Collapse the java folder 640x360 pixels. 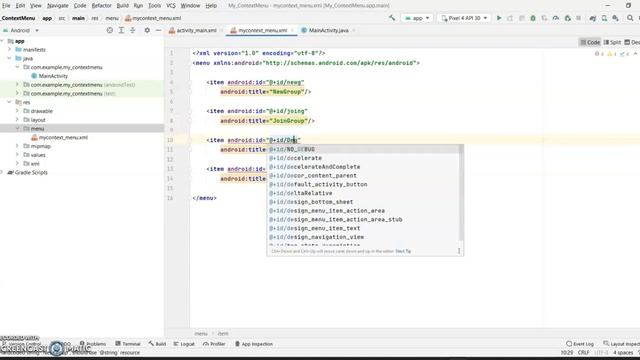point(9,58)
